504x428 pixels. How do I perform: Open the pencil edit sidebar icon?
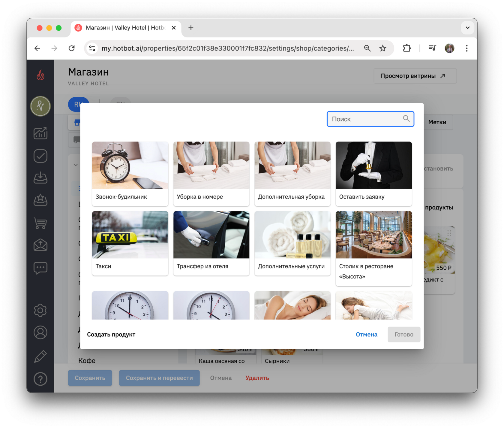[x=40, y=356]
